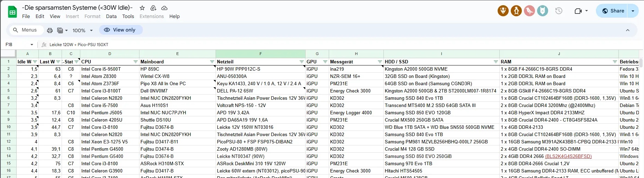Open the Mainboard column filter
The image size is (644, 178).
[x=212, y=62]
